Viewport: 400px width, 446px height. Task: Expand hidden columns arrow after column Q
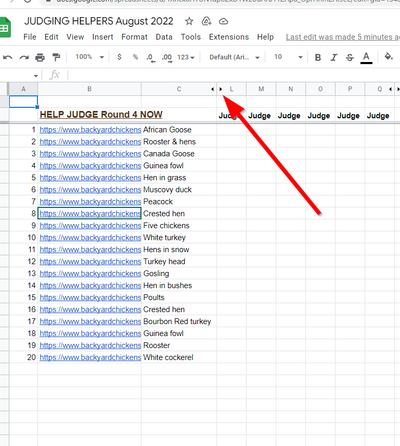click(x=390, y=89)
